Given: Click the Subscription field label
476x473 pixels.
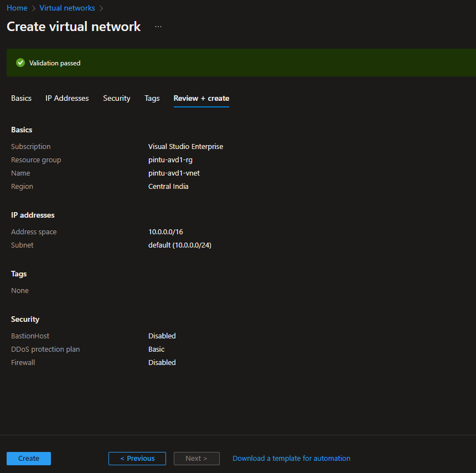Looking at the screenshot, I should 30,146.
